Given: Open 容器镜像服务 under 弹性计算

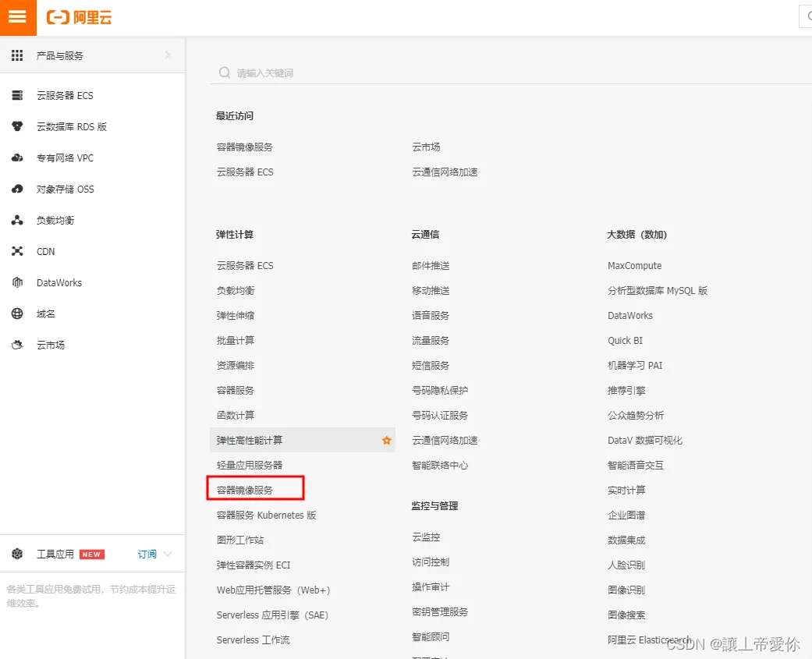Looking at the screenshot, I should pos(244,490).
